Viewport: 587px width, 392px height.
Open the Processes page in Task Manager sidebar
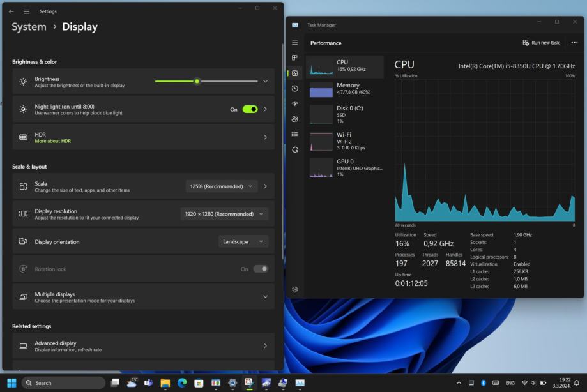[295, 57]
